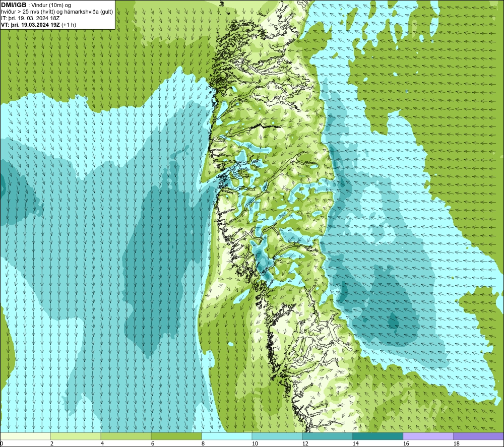
Task: Click the scale label '0'
Action: (x=2, y=443)
